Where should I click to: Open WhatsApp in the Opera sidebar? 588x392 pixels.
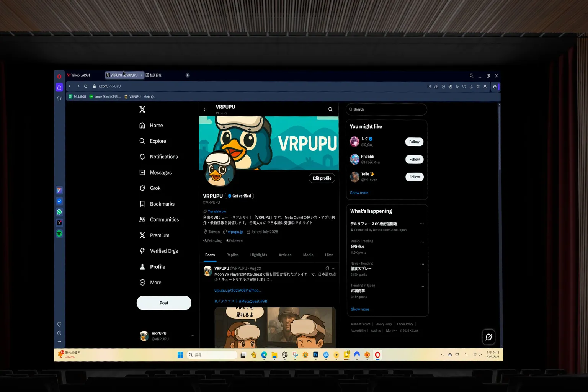[x=59, y=212]
